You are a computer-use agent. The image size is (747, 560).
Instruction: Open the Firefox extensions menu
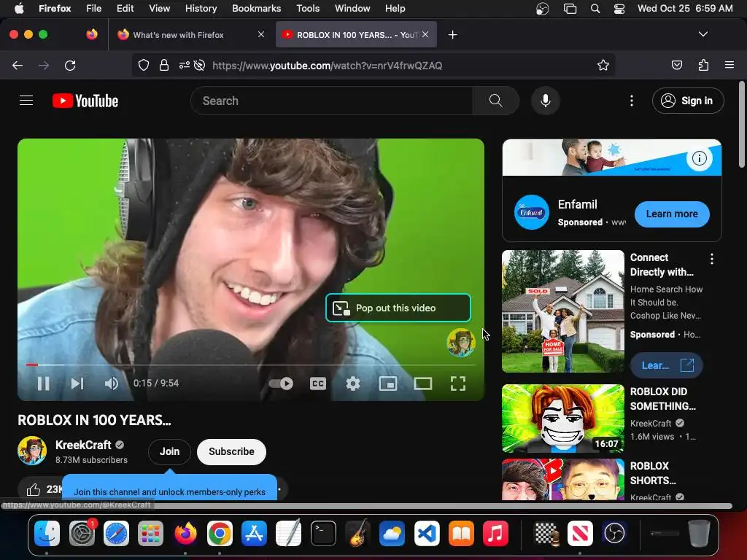pos(703,65)
